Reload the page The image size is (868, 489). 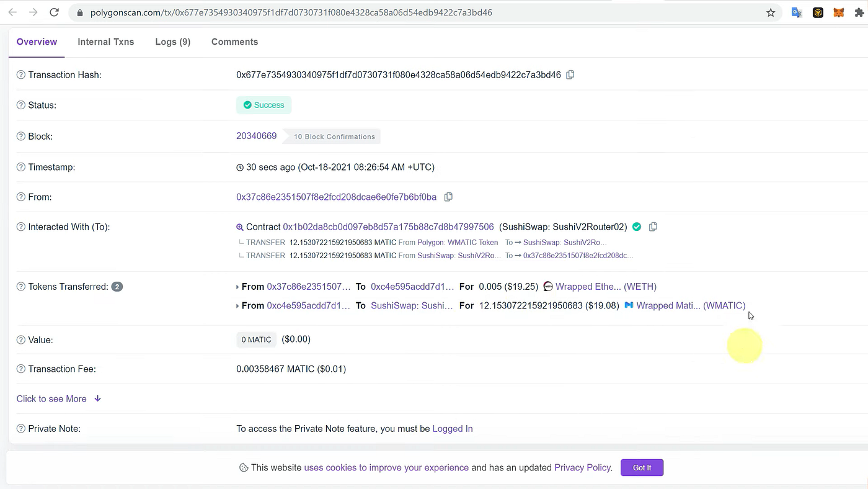point(54,12)
